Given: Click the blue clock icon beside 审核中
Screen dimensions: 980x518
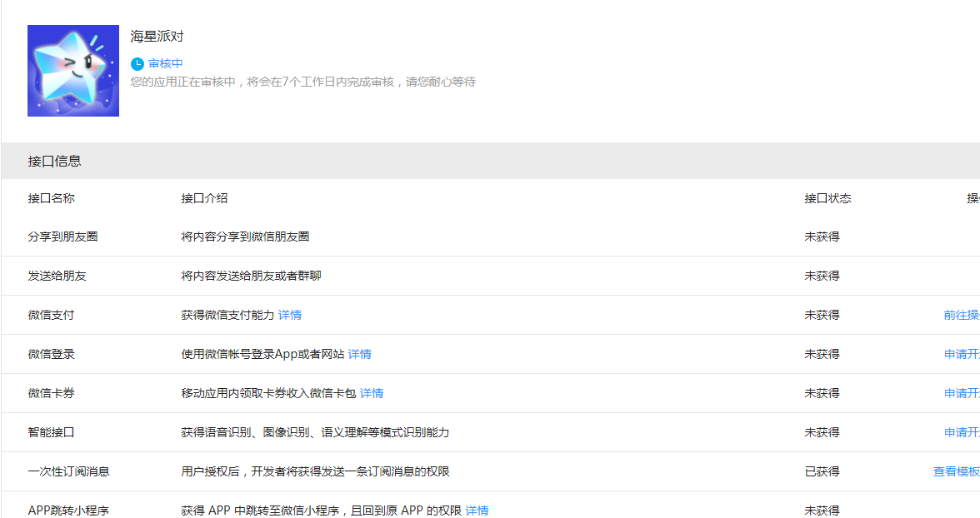Looking at the screenshot, I should (x=137, y=64).
